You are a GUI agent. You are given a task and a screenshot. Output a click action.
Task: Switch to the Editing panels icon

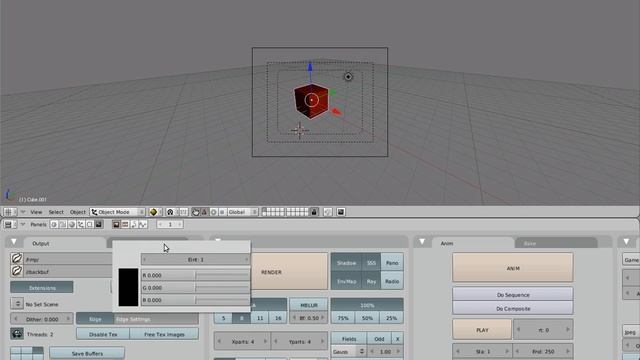coord(89,224)
